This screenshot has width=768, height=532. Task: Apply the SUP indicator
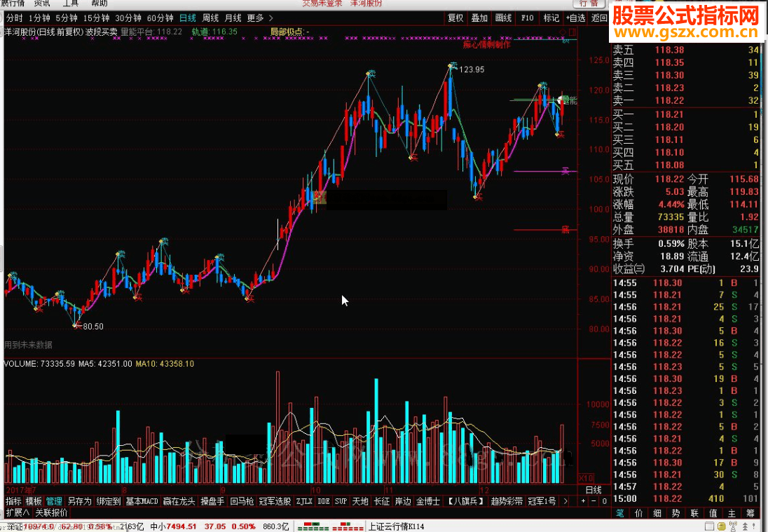coord(341,501)
